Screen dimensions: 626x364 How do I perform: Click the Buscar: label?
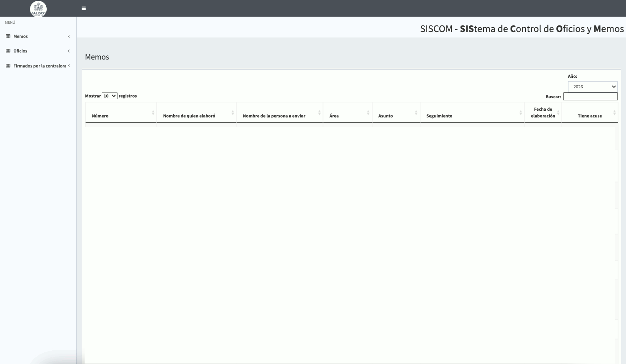tap(553, 97)
